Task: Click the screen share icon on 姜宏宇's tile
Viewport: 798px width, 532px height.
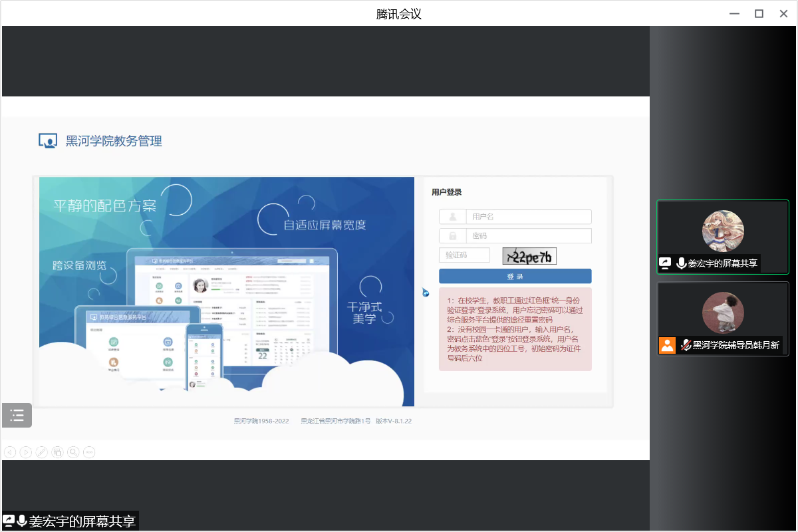Action: [x=666, y=263]
